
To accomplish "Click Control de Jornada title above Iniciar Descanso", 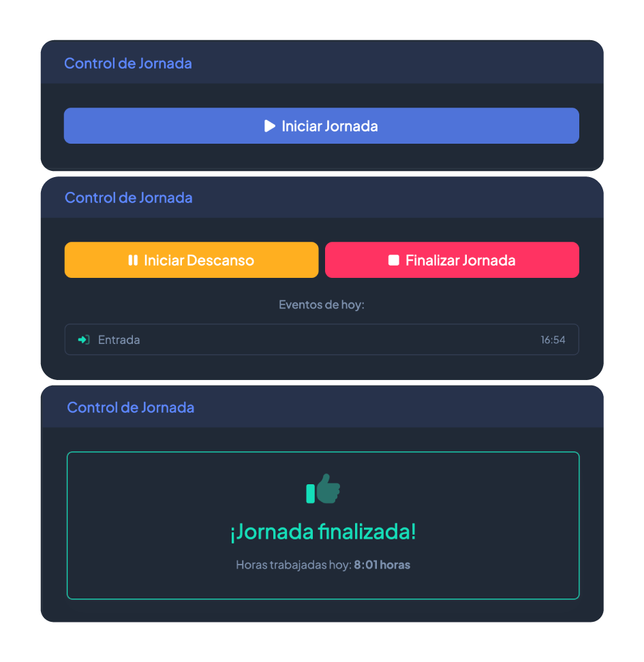I will 128,198.
